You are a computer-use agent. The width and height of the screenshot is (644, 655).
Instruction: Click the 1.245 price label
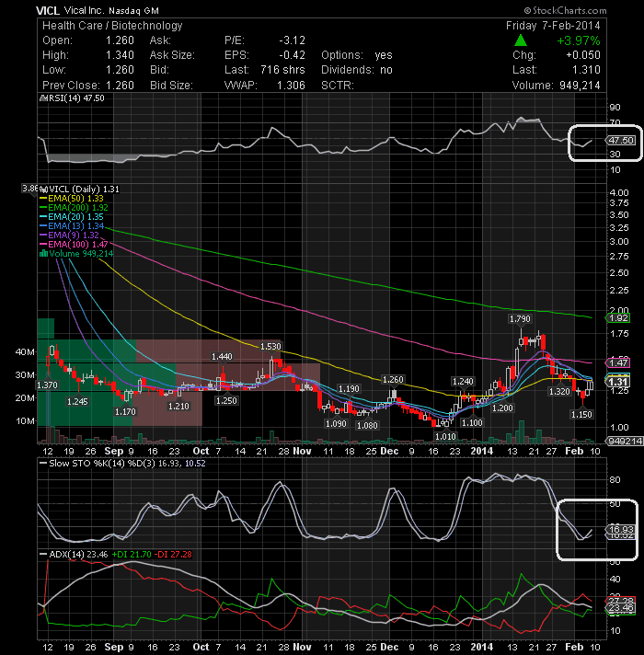77,401
